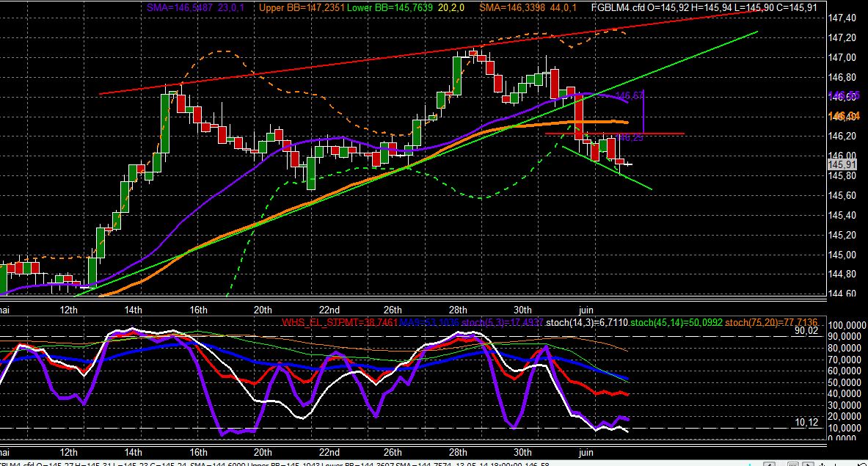The image size is (868, 466).
Task: Select the short green descending trendline under recent candles
Action: point(607,168)
